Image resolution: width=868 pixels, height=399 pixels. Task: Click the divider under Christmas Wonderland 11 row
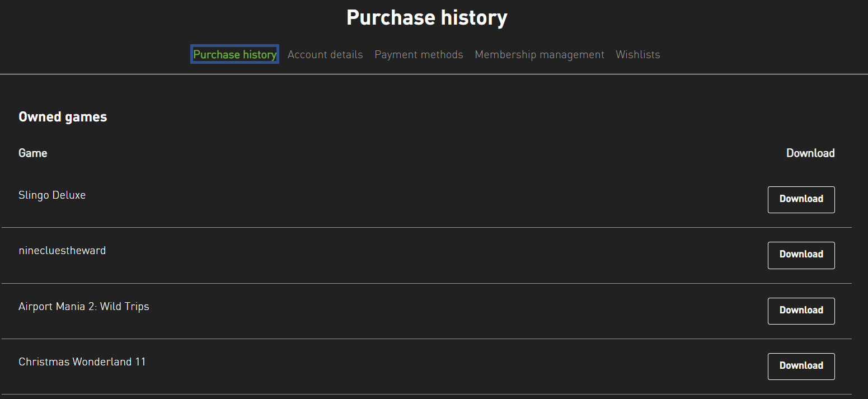(x=426, y=394)
